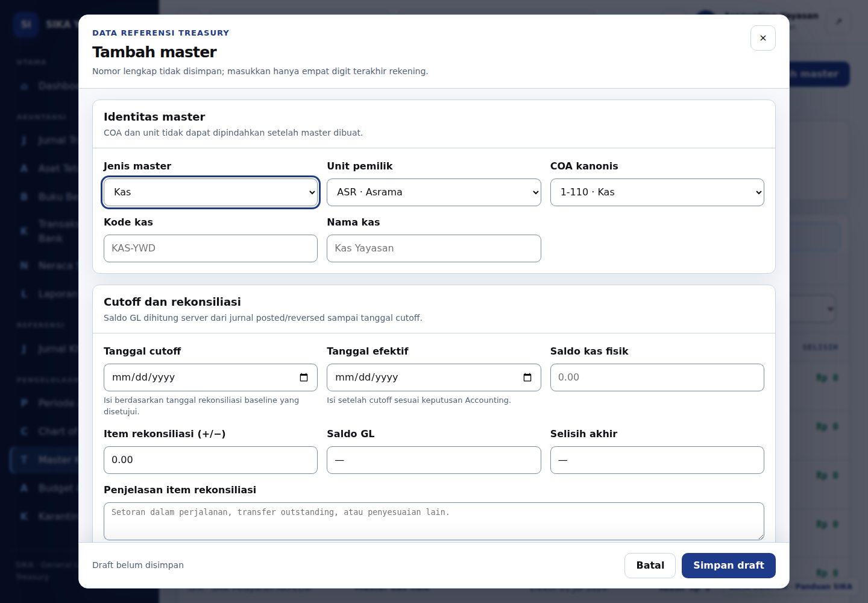
Task: Click the 'COA kanonis' field label
Action: (x=584, y=166)
